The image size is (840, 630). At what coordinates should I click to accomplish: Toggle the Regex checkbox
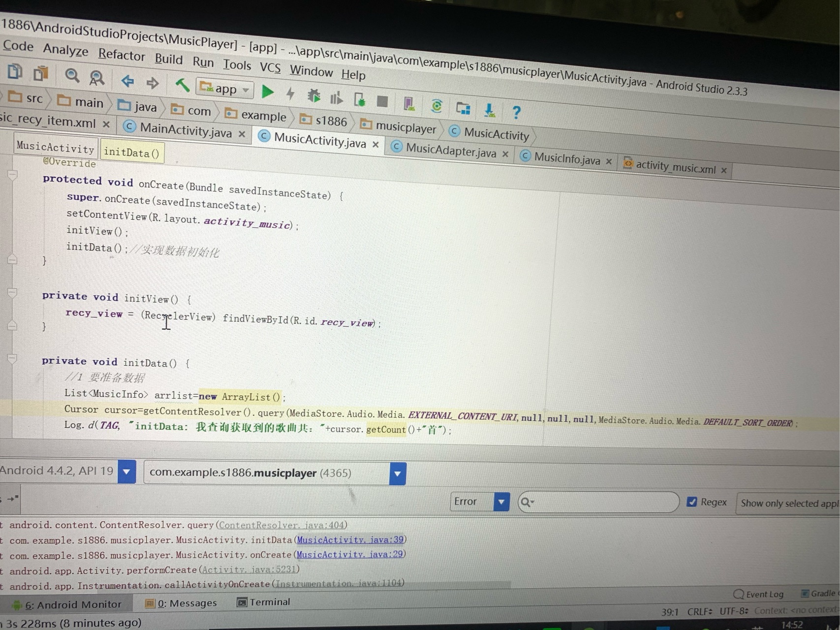pos(692,502)
